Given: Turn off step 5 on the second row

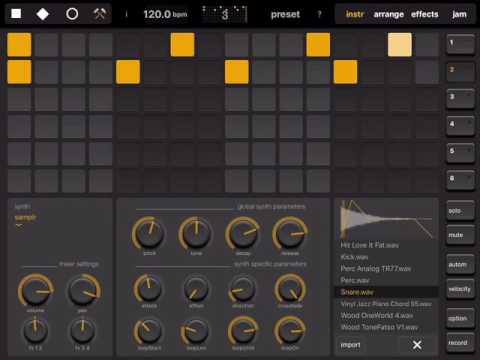Looking at the screenshot, I should click(x=128, y=72).
